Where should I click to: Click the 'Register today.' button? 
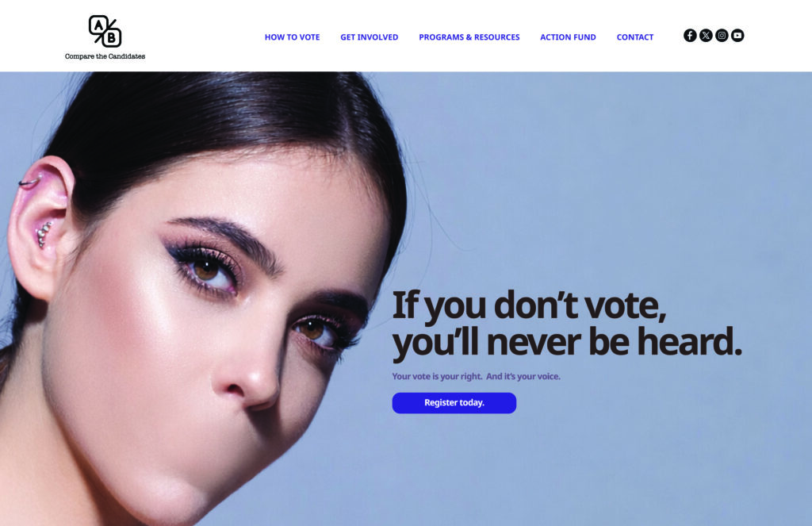454,403
